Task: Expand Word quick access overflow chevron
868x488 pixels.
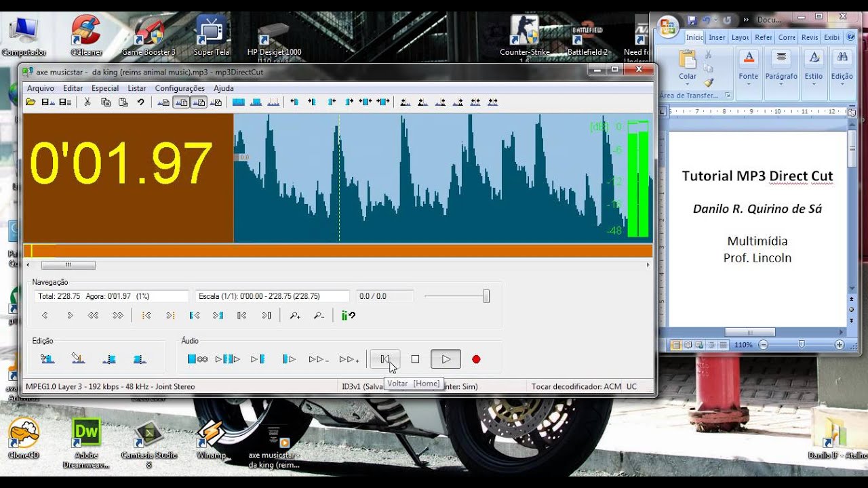Action: click(x=747, y=20)
